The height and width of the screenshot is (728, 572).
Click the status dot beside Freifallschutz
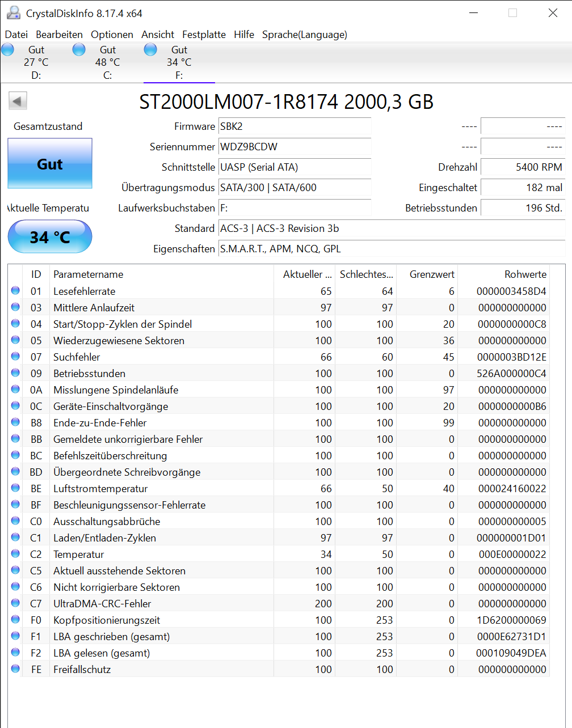click(15, 669)
